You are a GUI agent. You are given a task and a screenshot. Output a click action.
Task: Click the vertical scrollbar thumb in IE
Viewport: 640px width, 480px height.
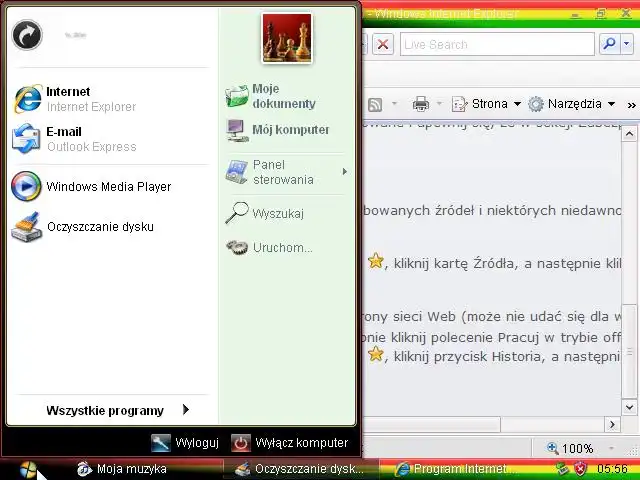click(x=629, y=351)
